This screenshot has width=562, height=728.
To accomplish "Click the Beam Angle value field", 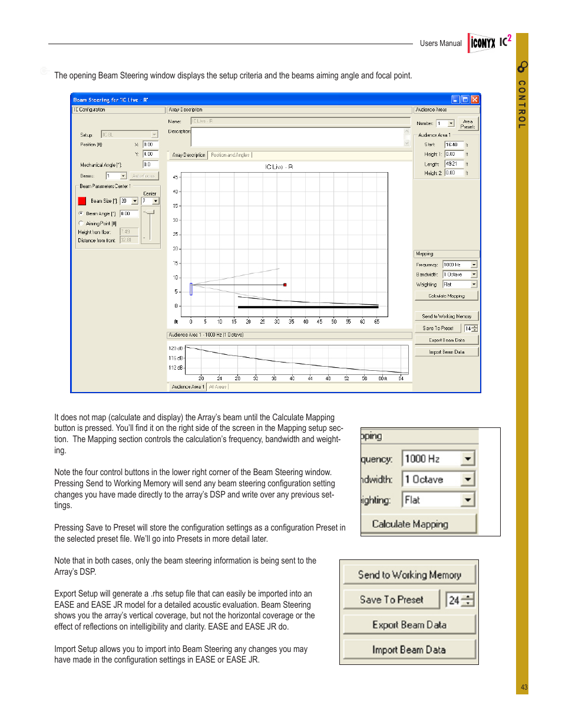I will (x=129, y=213).
